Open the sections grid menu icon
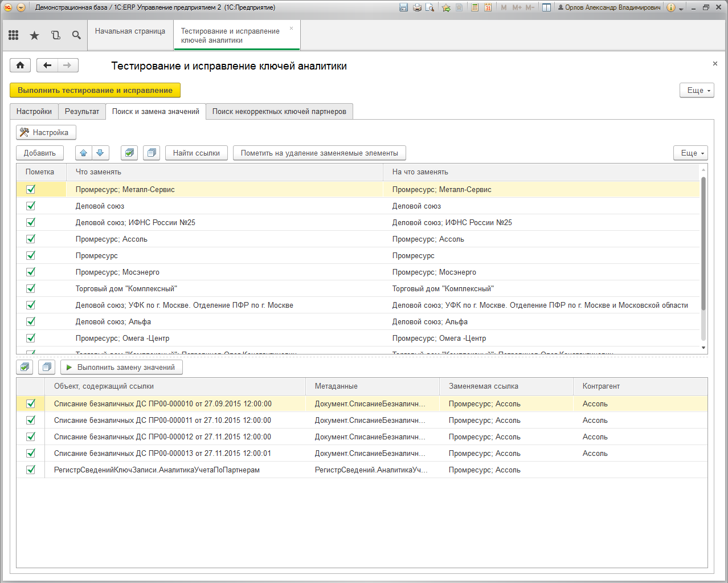Image resolution: width=728 pixels, height=583 pixels. click(14, 35)
